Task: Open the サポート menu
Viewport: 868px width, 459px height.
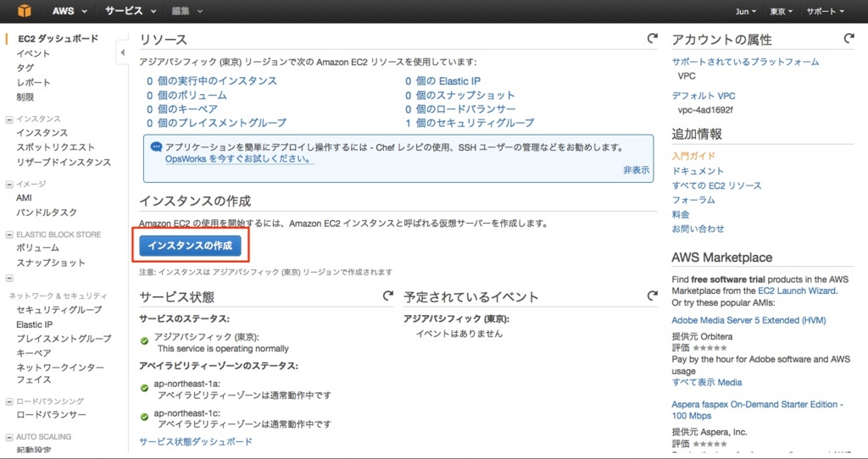Action: (x=825, y=11)
